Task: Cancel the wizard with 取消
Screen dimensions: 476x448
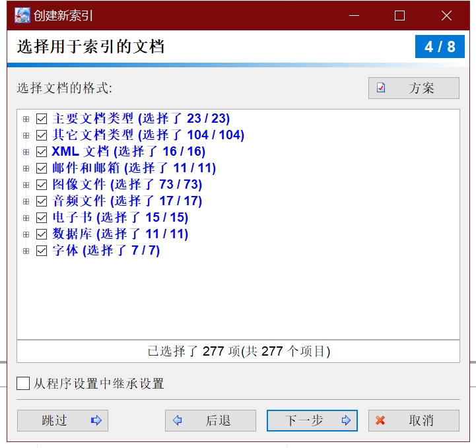Action: pyautogui.click(x=414, y=420)
